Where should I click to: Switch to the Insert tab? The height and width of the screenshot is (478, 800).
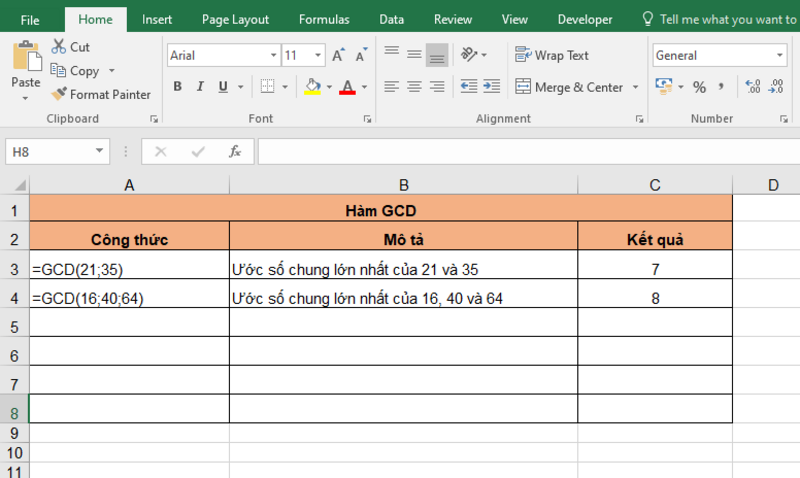[x=157, y=20]
